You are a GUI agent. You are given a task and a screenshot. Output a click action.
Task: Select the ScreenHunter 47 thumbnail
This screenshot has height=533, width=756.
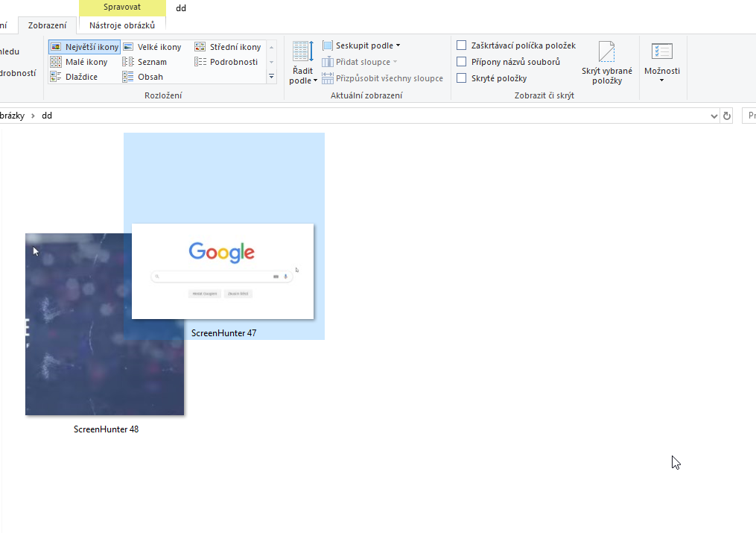223,271
